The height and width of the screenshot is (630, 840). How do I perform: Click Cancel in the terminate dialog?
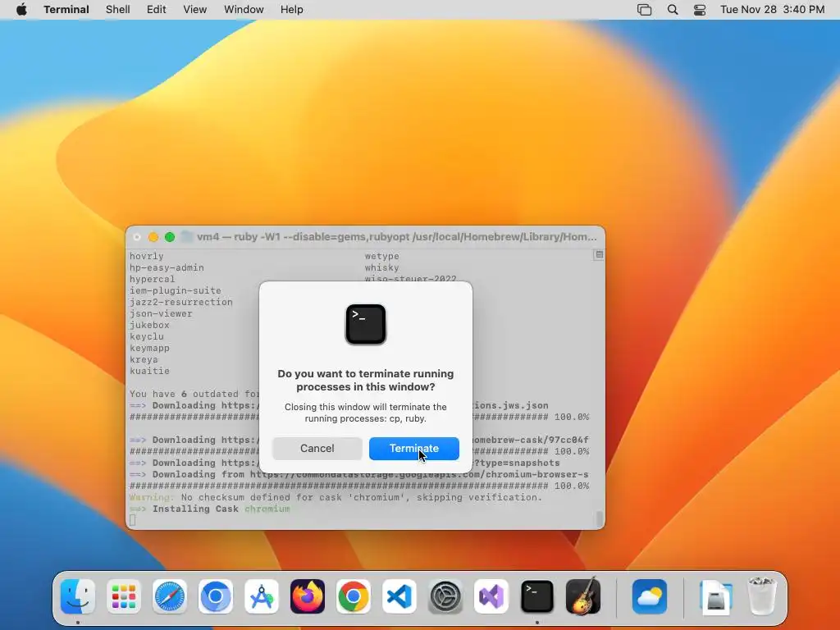pyautogui.click(x=317, y=449)
